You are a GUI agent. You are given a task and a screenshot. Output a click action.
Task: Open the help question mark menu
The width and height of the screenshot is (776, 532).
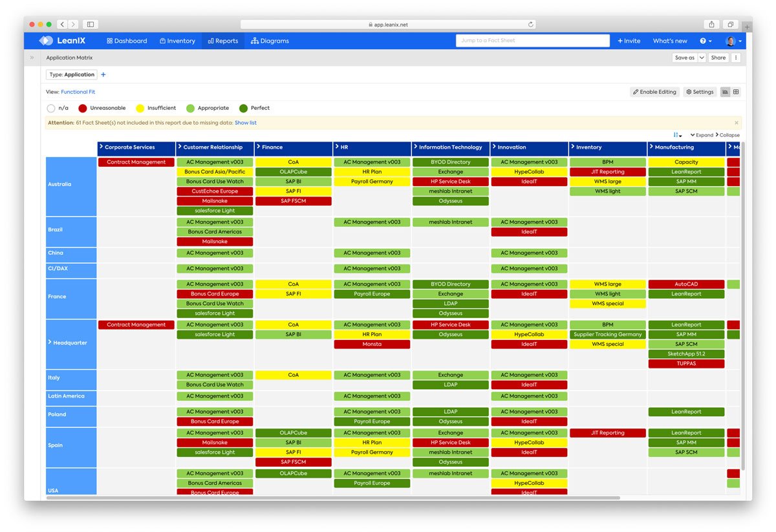coord(702,40)
